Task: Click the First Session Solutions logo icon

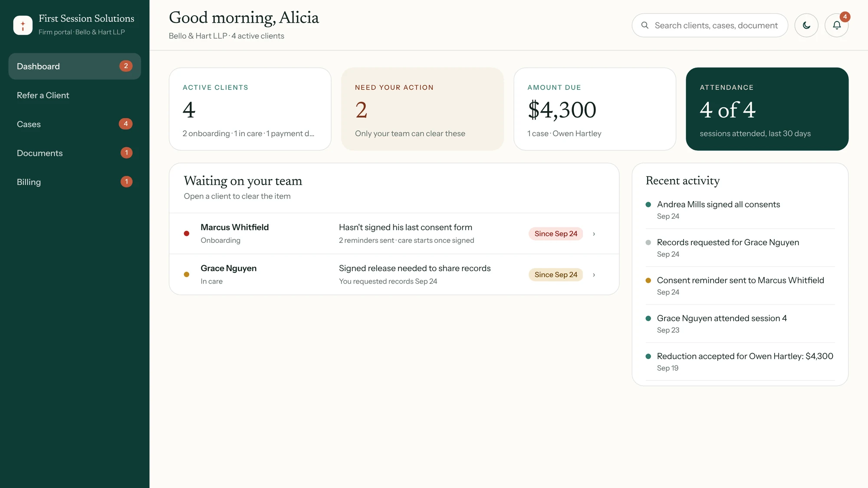Action: click(x=23, y=25)
